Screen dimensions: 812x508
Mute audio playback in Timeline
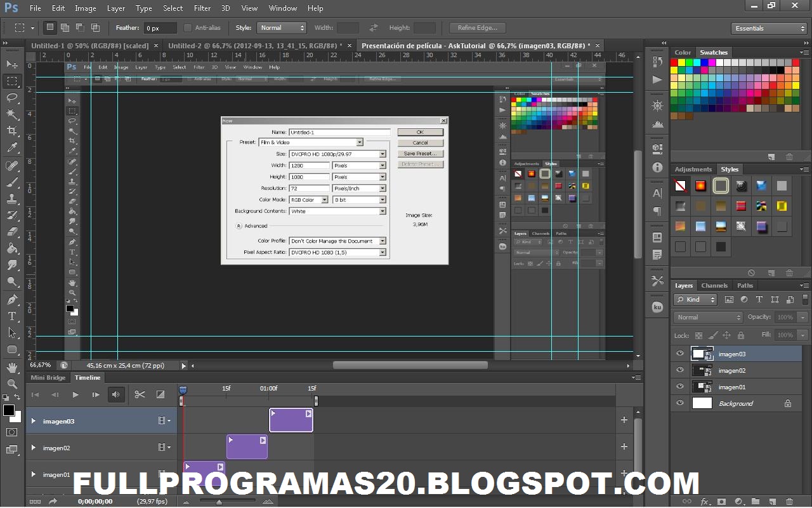click(x=116, y=394)
